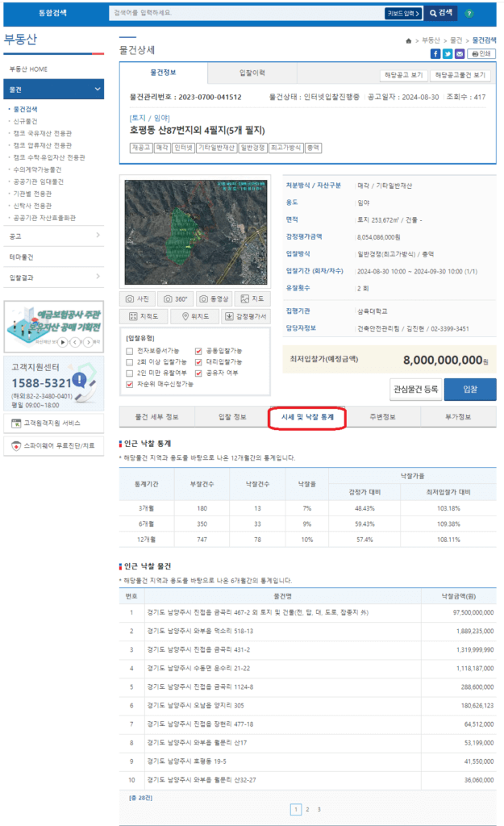Toggle 2인 미만 유찰여부 checkbox
504x826 pixels.
(130, 373)
